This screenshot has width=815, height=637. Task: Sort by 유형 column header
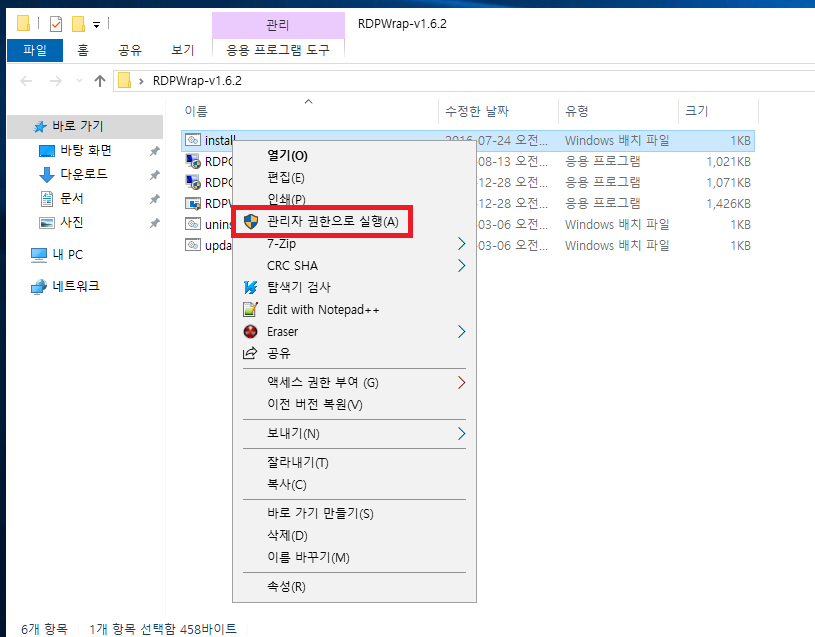[x=576, y=111]
